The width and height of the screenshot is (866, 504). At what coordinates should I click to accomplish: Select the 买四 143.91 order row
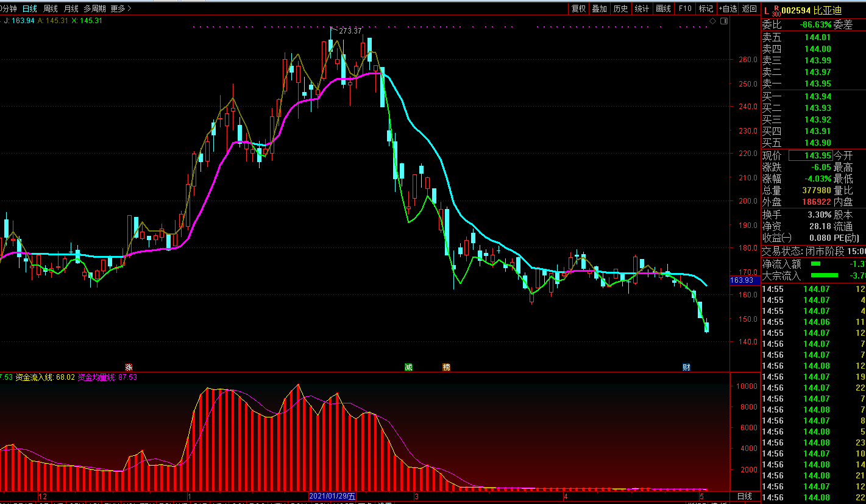point(813,131)
